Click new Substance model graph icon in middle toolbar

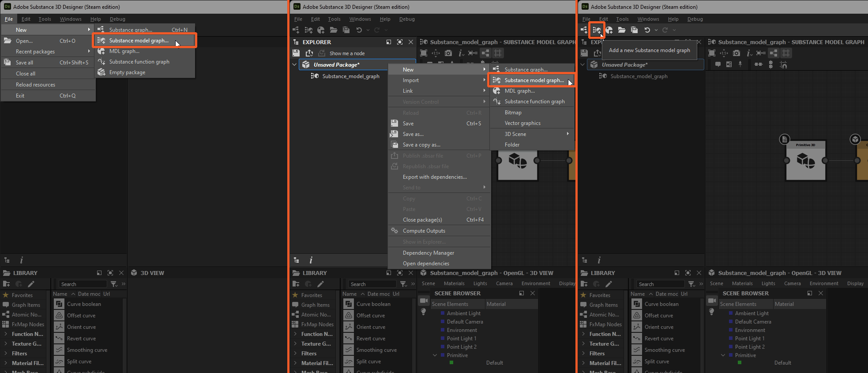tap(308, 30)
